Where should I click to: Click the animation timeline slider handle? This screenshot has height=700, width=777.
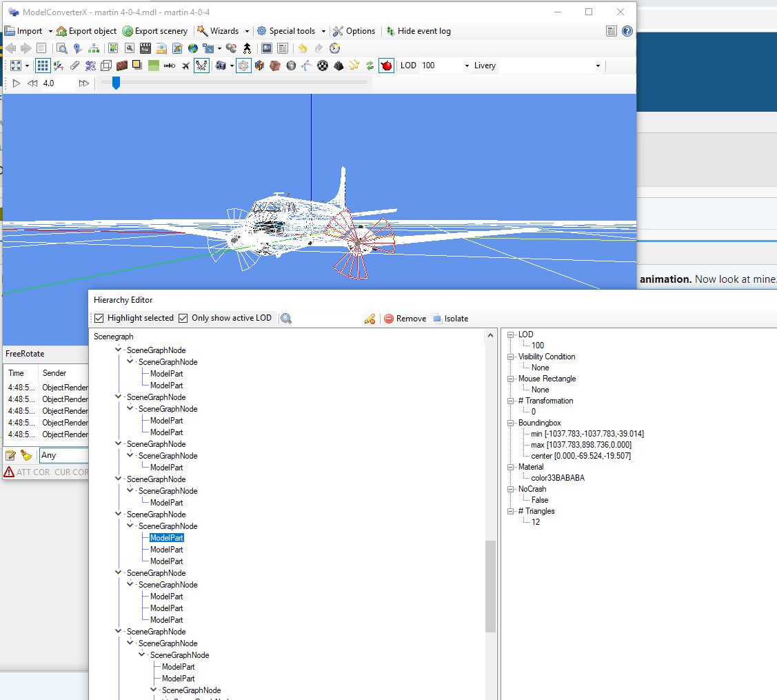click(x=116, y=83)
